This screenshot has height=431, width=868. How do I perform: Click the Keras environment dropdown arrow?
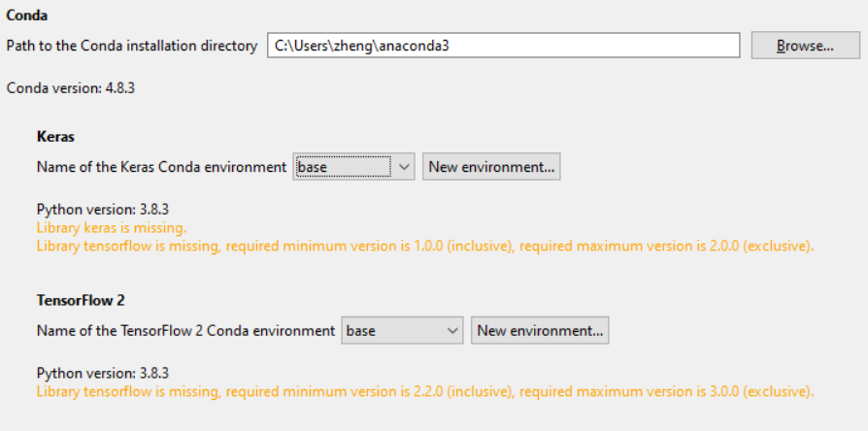404,167
